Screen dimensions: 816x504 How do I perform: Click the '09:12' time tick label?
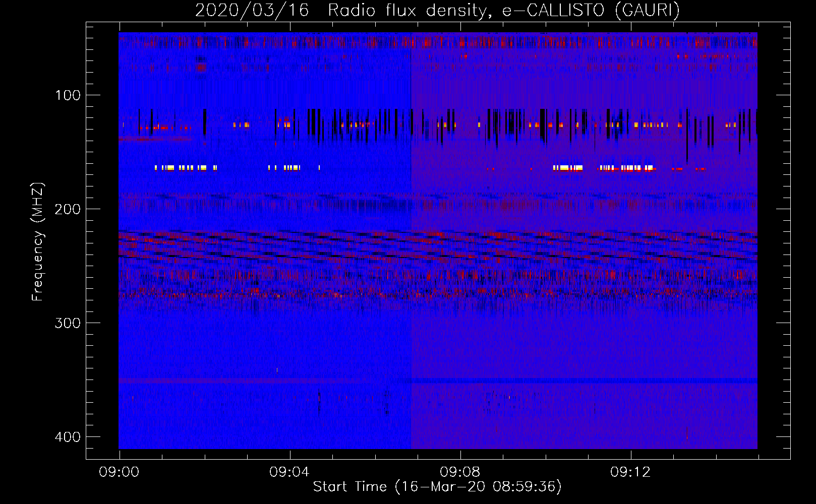point(630,472)
